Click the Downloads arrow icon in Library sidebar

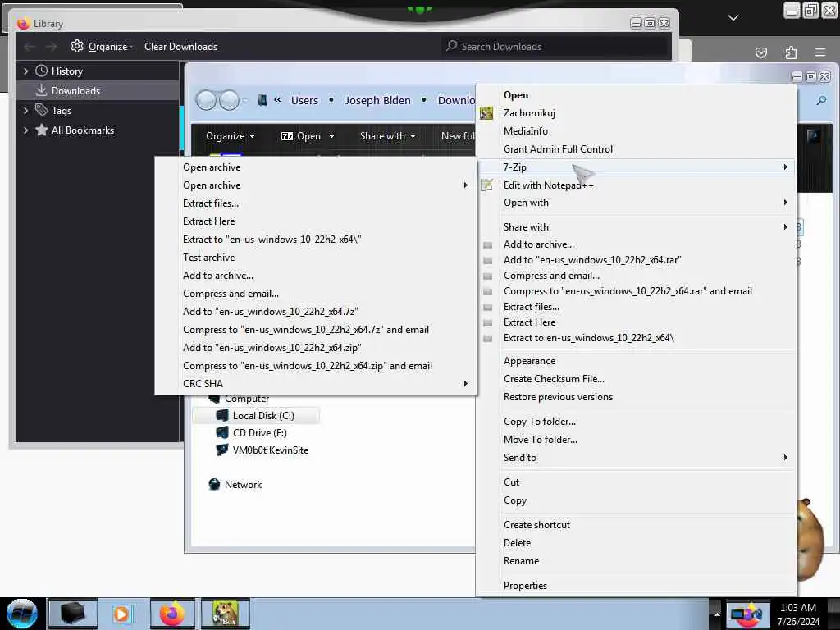41,90
